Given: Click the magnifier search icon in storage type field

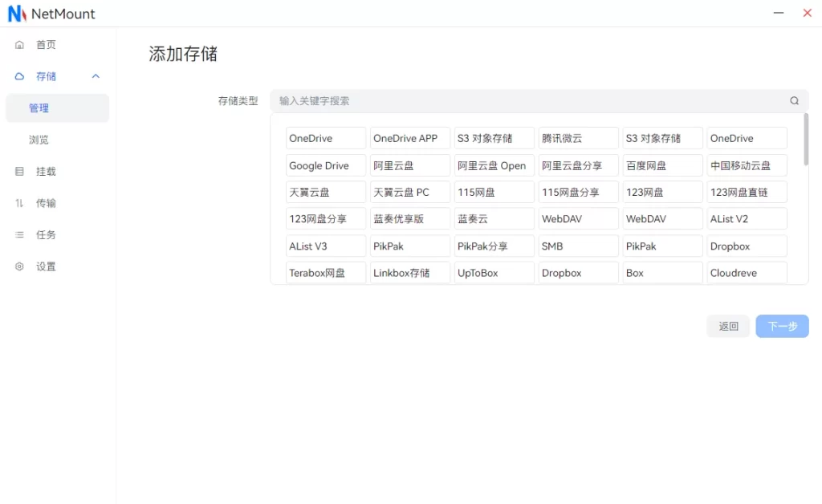Looking at the screenshot, I should pyautogui.click(x=794, y=101).
